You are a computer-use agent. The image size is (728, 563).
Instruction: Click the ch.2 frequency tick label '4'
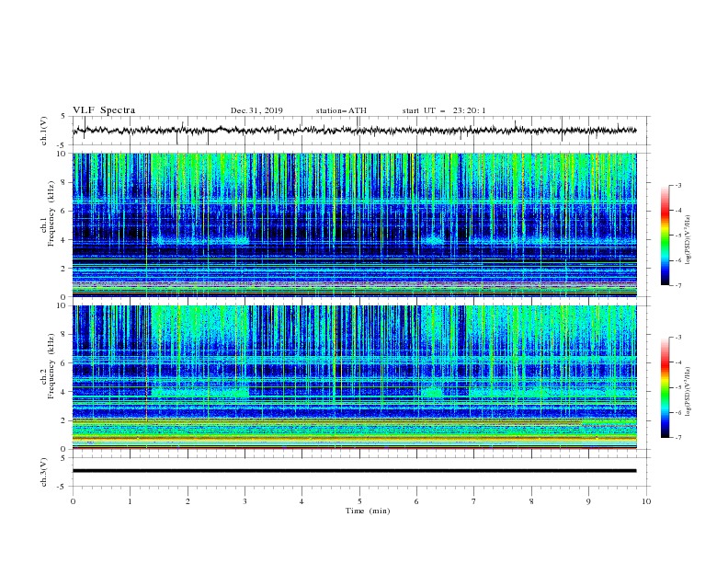[x=63, y=392]
